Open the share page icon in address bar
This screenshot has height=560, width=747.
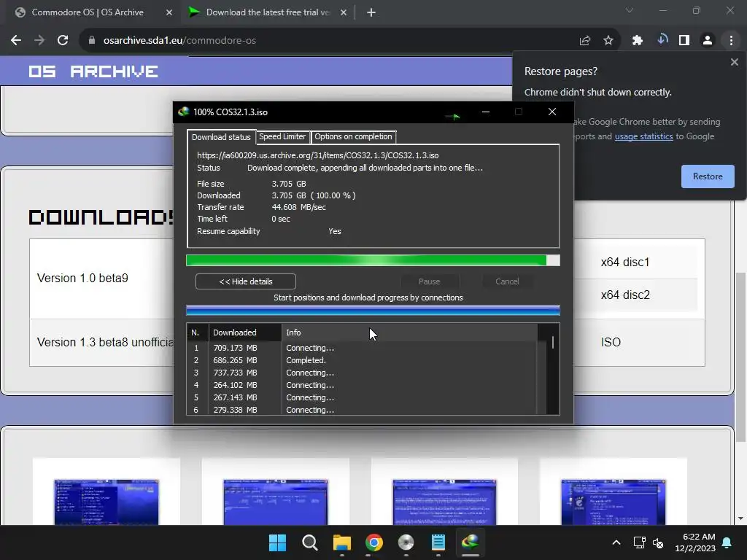pyautogui.click(x=585, y=41)
